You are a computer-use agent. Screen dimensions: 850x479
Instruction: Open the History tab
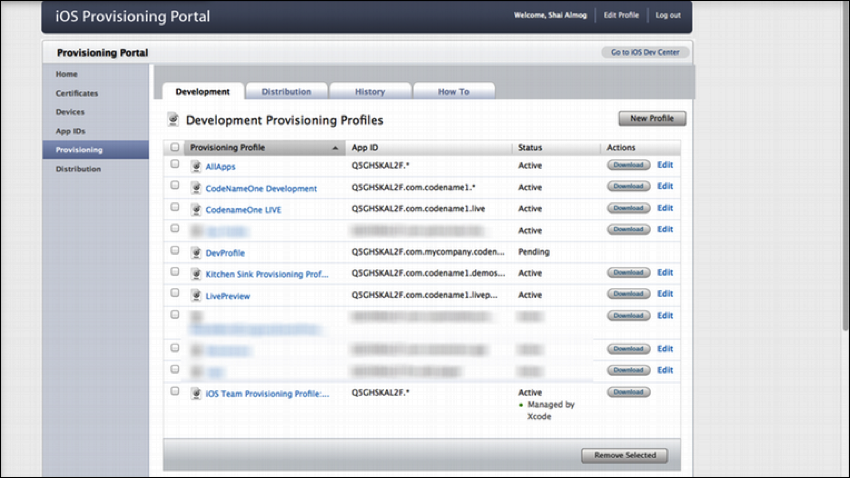click(x=370, y=92)
